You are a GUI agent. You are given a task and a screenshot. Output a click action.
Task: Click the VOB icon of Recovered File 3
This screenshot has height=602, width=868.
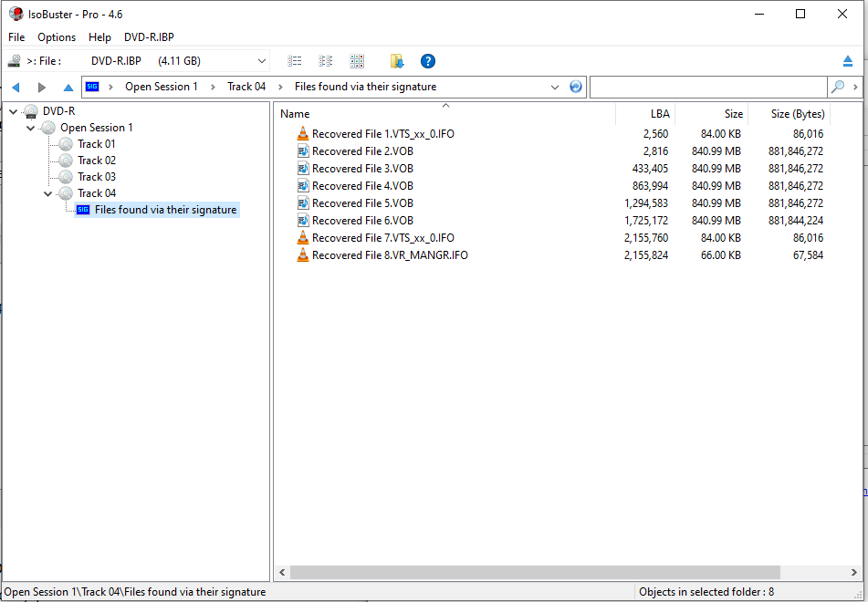click(303, 168)
